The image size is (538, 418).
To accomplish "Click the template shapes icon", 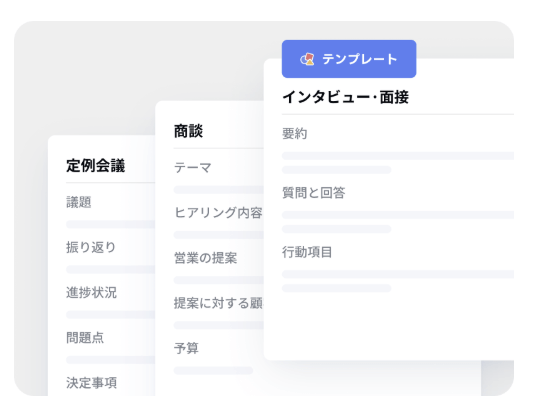I will [307, 59].
